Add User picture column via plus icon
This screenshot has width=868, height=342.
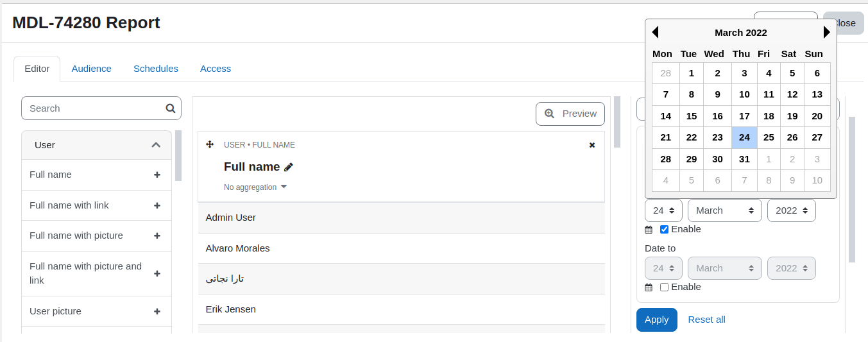click(157, 311)
